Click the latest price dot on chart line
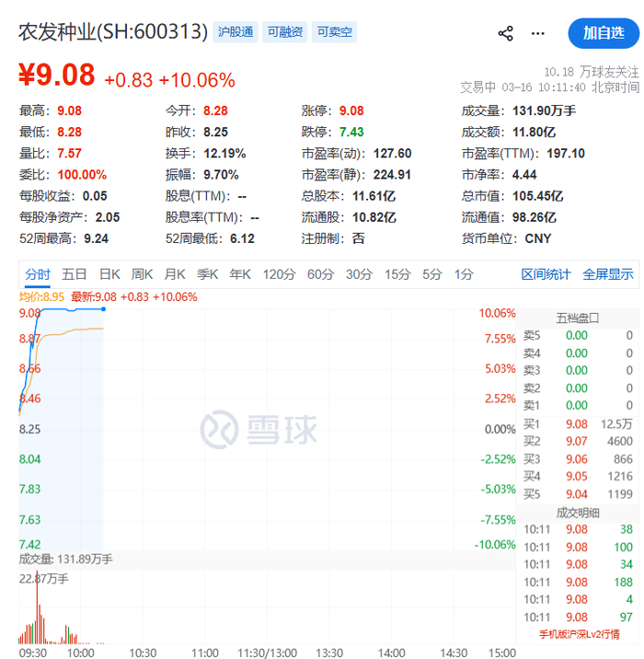Viewport: 644px width, 659px height. pos(103,309)
